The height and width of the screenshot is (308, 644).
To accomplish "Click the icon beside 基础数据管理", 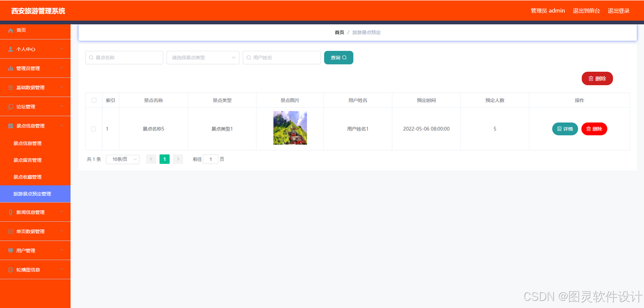I will click(x=11, y=88).
